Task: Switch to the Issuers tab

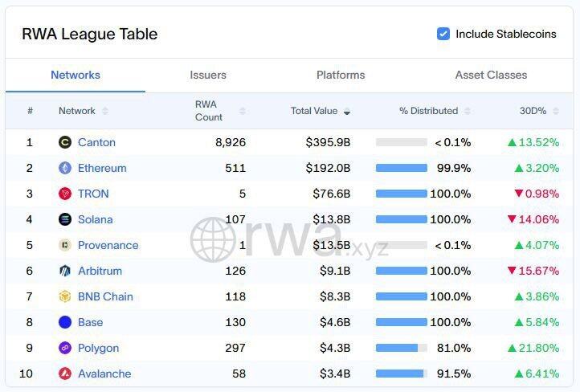Action: tap(208, 75)
